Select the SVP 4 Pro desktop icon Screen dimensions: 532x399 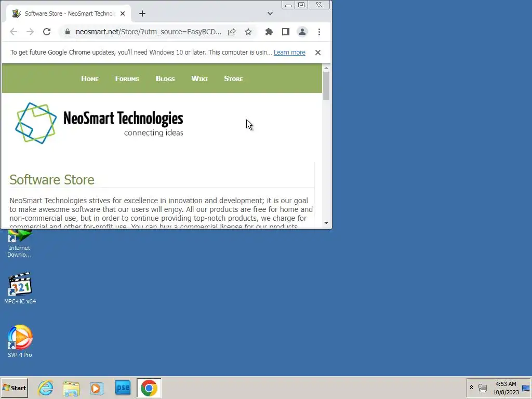coord(20,341)
